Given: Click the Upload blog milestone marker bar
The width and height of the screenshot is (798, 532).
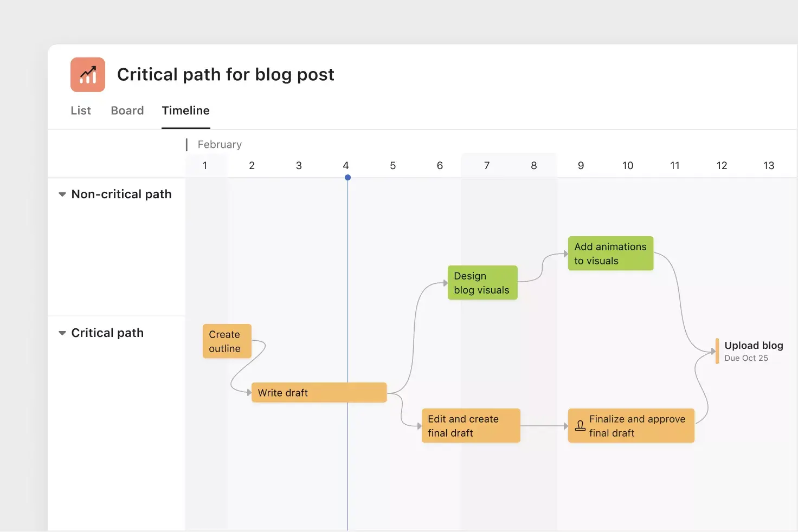Looking at the screenshot, I should coord(717,351).
